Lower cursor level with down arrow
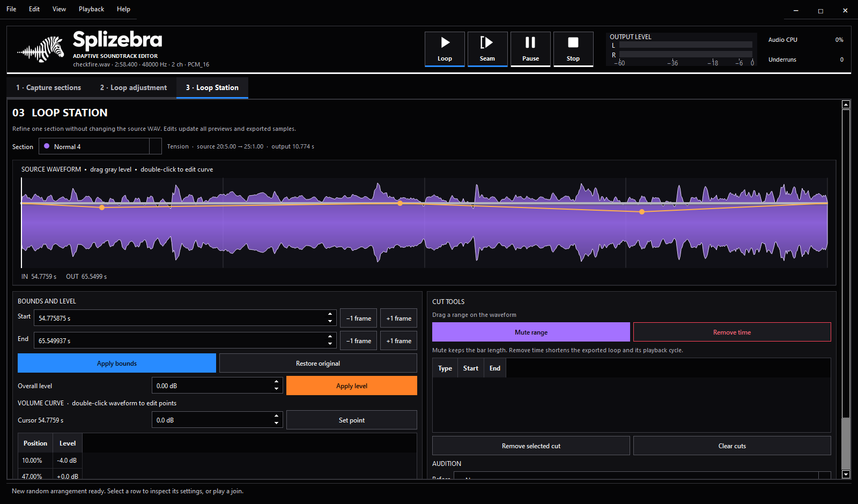The height and width of the screenshot is (504, 858). click(276, 424)
